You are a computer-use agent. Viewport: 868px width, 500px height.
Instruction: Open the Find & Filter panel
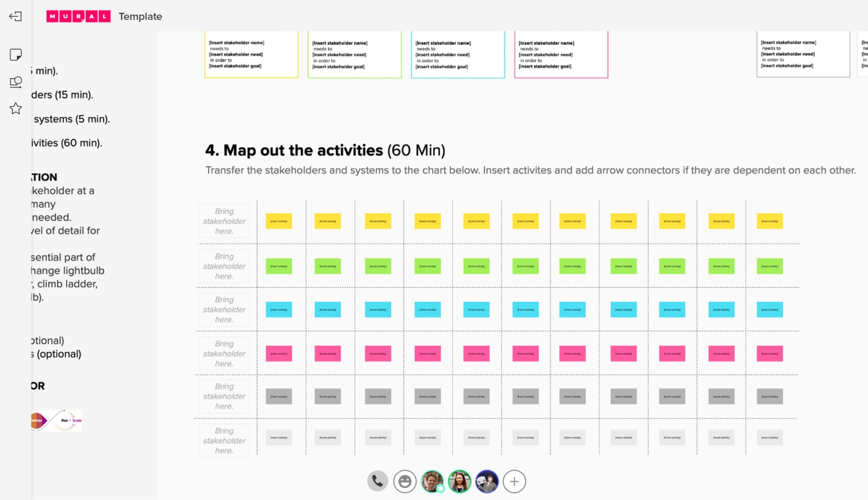[x=15, y=82]
